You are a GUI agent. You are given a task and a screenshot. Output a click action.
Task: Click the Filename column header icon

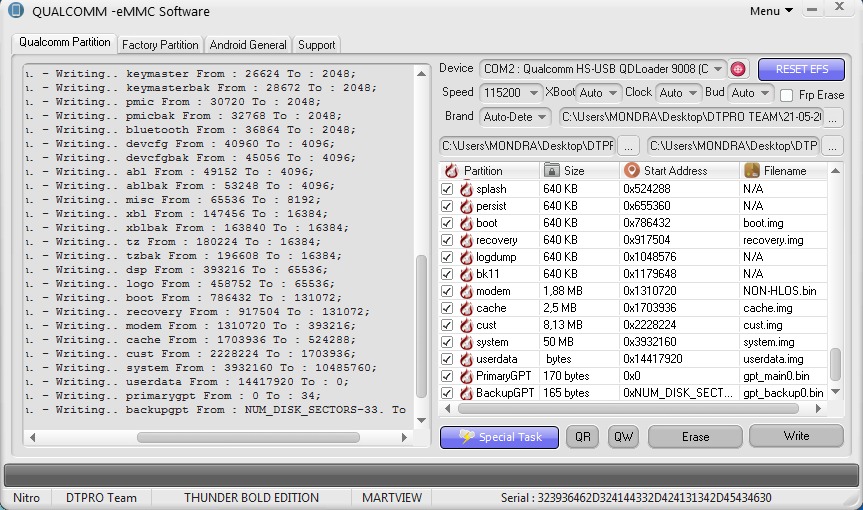point(751,170)
